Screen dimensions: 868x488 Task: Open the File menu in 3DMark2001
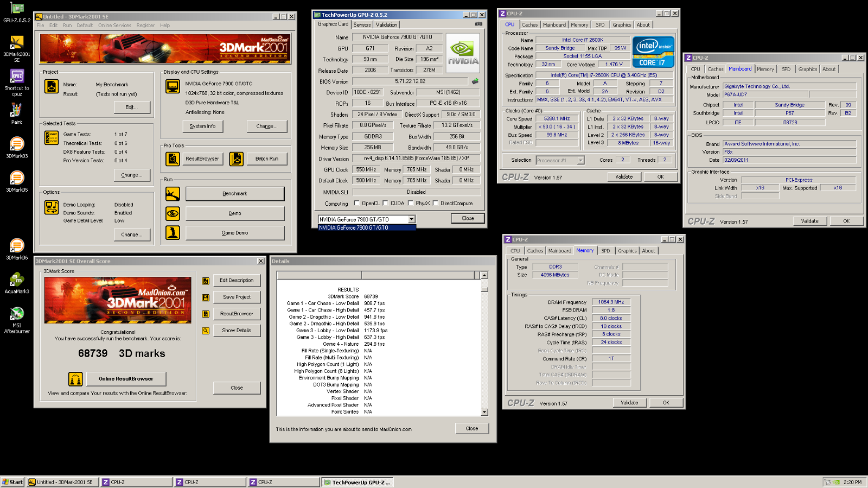coord(40,26)
